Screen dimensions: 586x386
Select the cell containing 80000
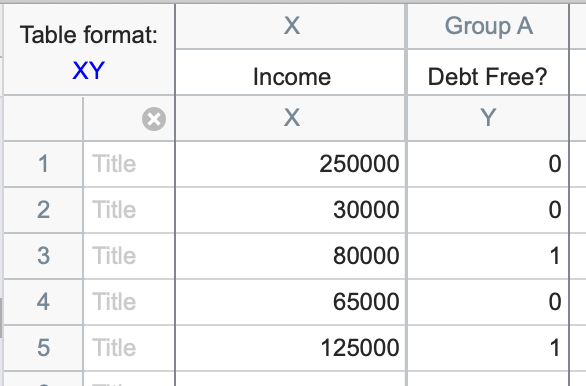pos(291,256)
